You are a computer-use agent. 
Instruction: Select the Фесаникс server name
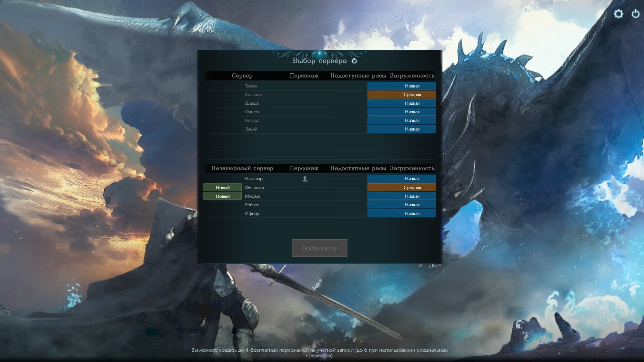click(x=255, y=188)
